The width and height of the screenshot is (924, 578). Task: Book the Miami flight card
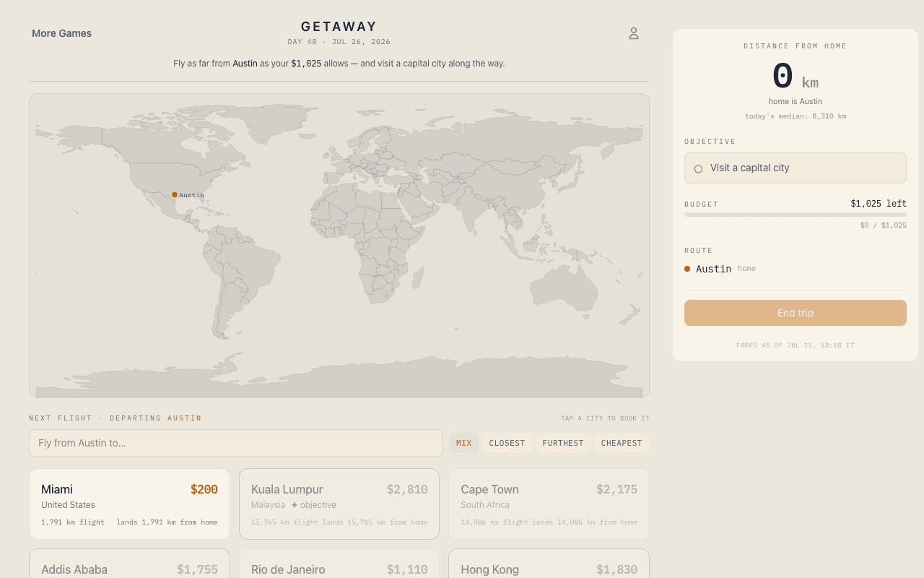tap(129, 504)
